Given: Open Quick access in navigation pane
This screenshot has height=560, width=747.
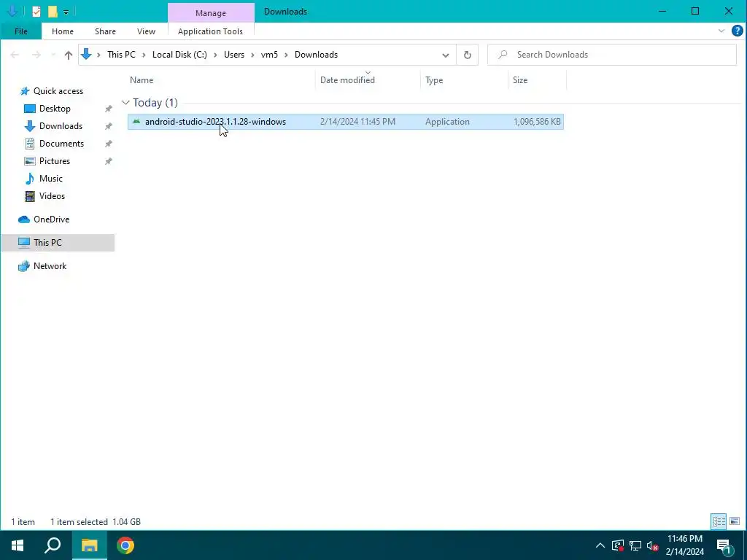Looking at the screenshot, I should [58, 91].
